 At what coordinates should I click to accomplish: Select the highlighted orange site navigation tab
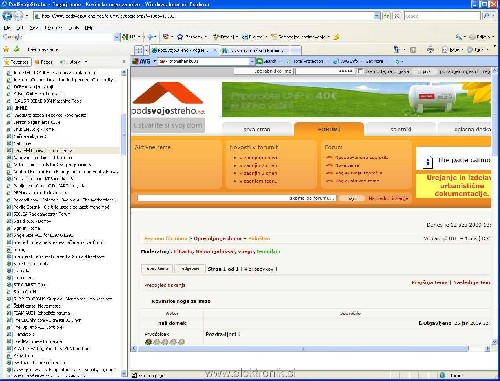329,129
